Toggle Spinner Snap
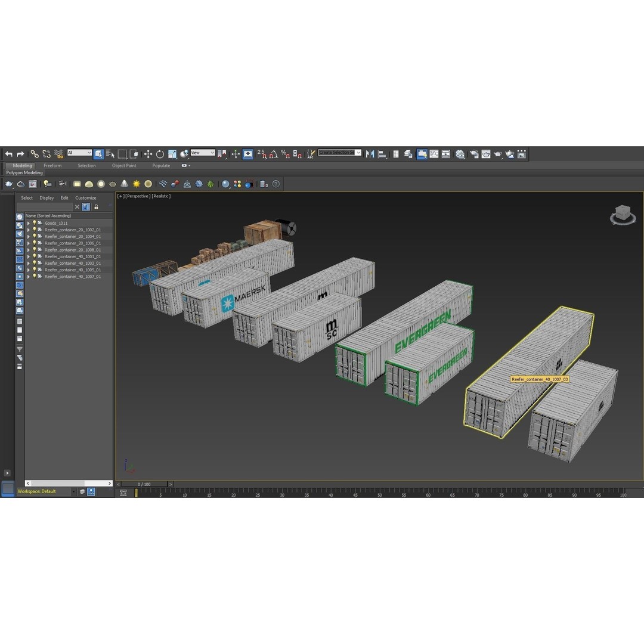This screenshot has width=644, height=644. pos(298,154)
